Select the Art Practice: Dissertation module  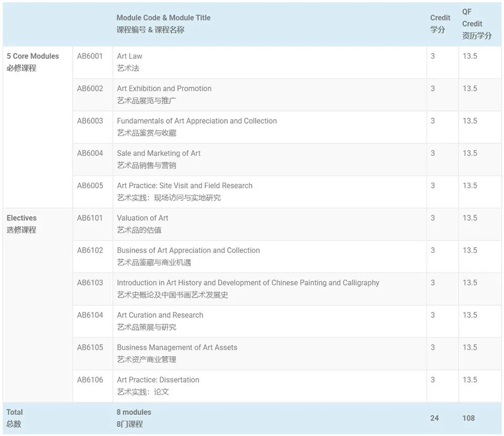click(x=158, y=380)
